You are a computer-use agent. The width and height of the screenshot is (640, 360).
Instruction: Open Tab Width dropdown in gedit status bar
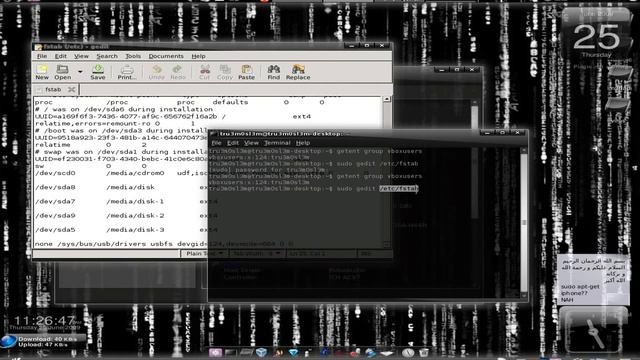click(x=256, y=253)
